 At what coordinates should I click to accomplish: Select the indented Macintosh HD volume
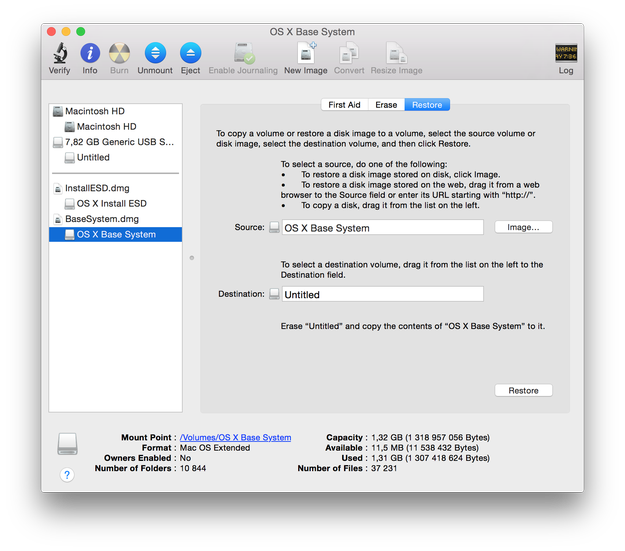(x=115, y=127)
